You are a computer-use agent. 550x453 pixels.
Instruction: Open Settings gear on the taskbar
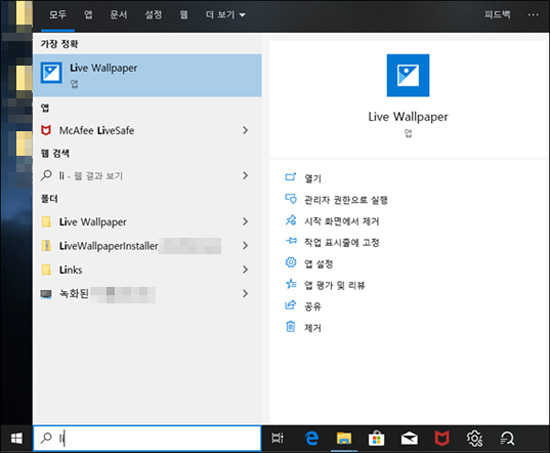[x=475, y=439]
